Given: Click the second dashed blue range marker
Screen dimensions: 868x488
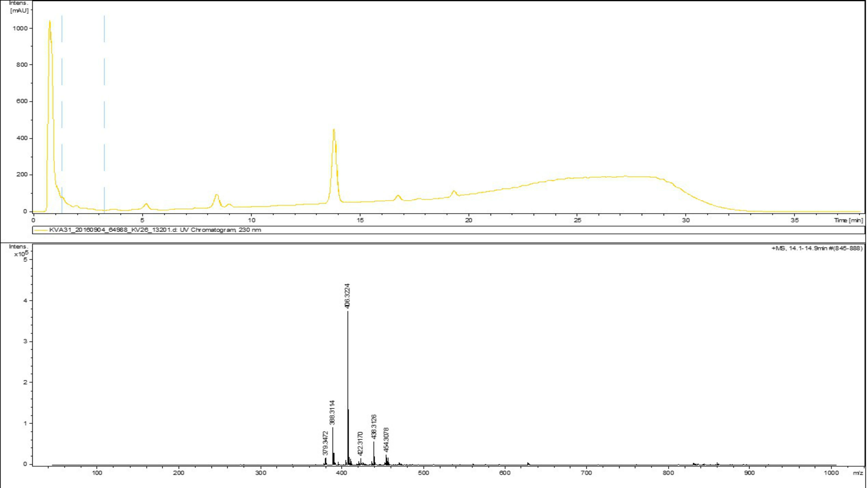Looking at the screenshot, I should coord(104,114).
